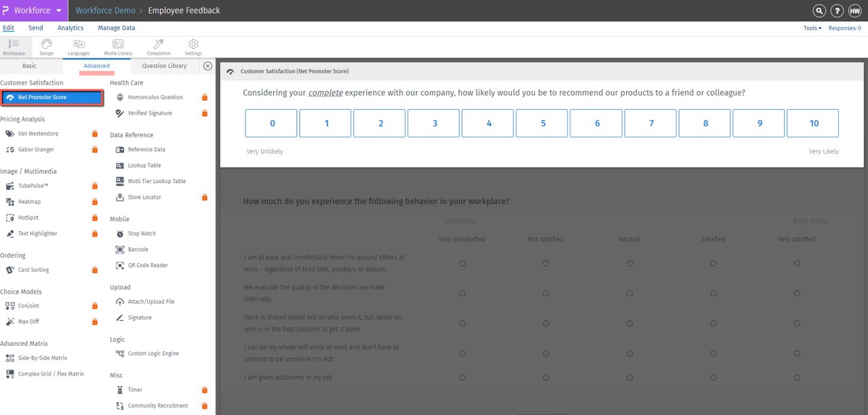The image size is (868, 415).
Task: Open the Languages panel
Action: [x=79, y=46]
